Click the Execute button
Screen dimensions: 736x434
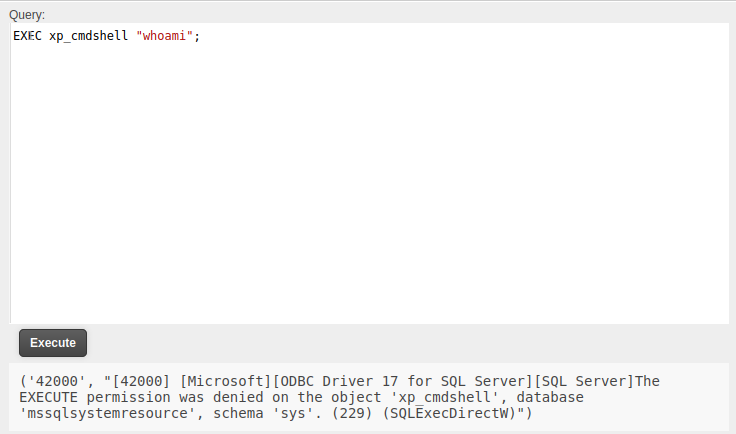point(53,343)
